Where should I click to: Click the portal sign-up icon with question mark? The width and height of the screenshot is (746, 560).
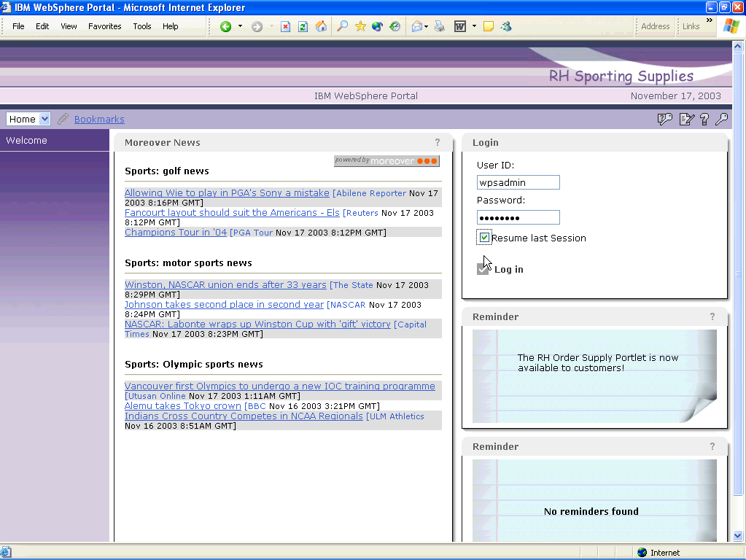pos(664,119)
